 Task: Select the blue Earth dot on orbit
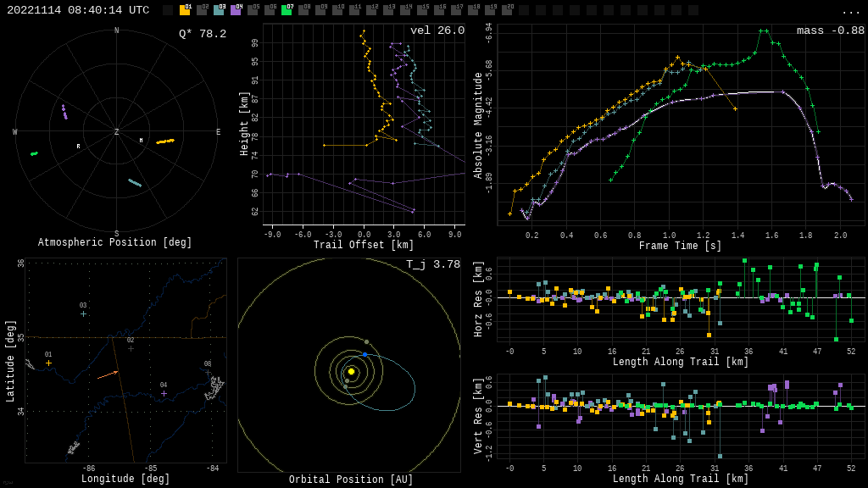(365, 354)
